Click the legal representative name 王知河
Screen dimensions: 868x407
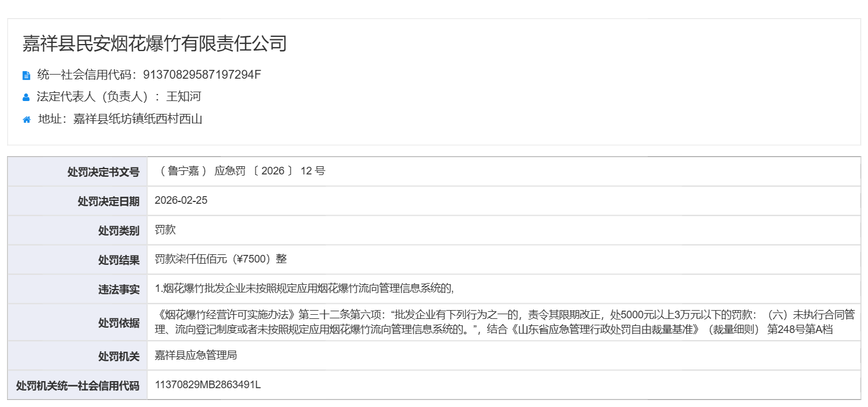click(x=183, y=97)
